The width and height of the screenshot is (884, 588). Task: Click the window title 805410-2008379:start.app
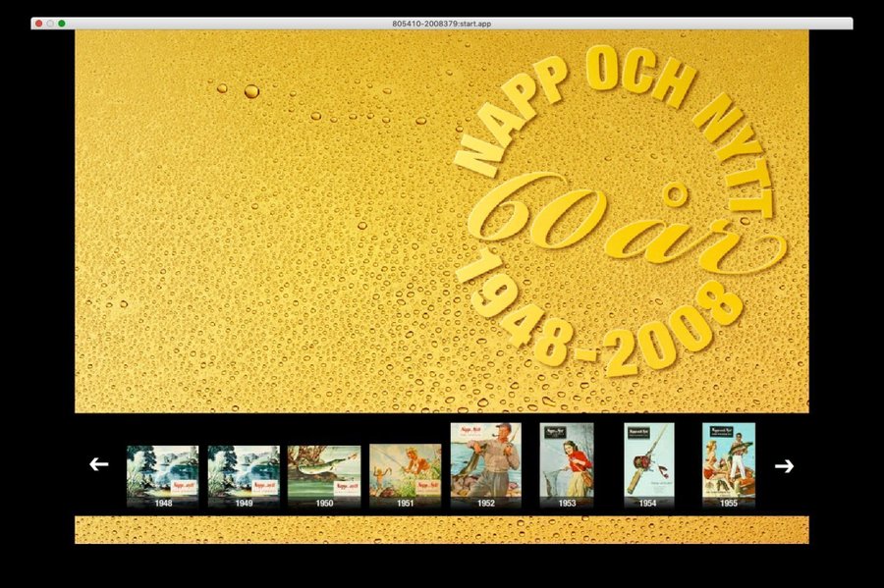441,24
